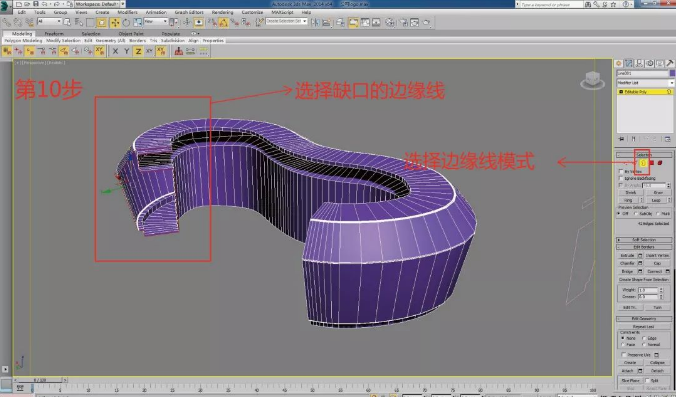Open the Modify panel tab icon
The image size is (676, 397).
click(629, 63)
